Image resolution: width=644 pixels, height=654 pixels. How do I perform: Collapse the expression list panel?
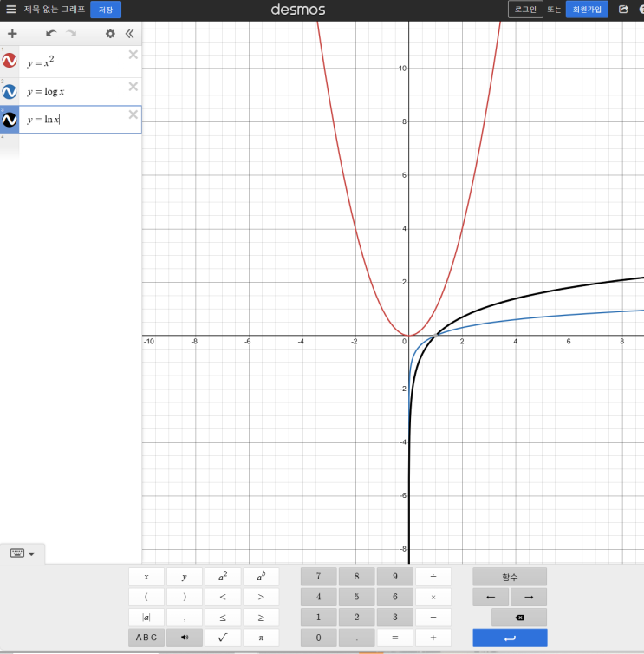[130, 34]
